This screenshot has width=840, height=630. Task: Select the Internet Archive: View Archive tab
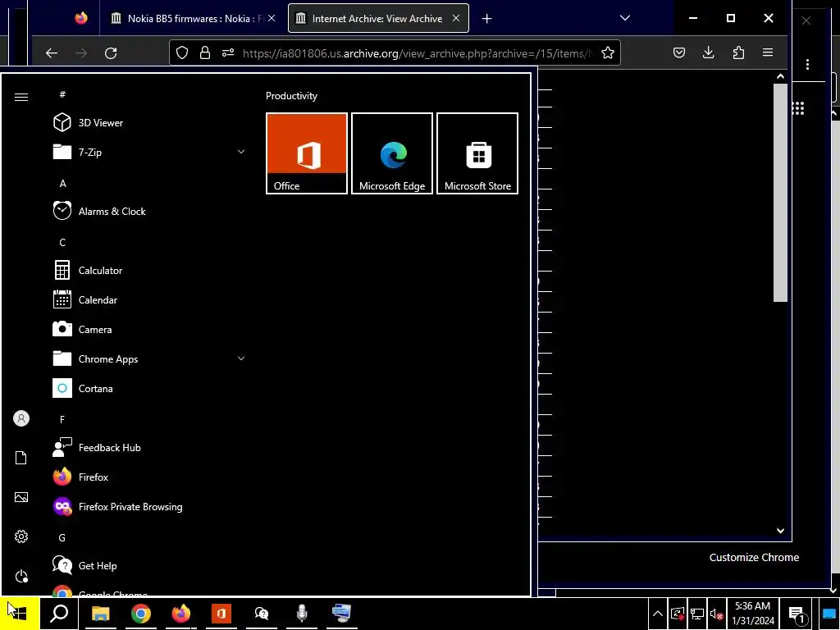point(377,18)
